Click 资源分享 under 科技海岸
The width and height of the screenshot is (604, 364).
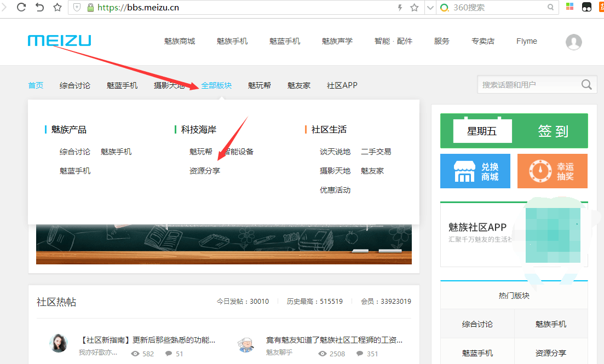205,171
